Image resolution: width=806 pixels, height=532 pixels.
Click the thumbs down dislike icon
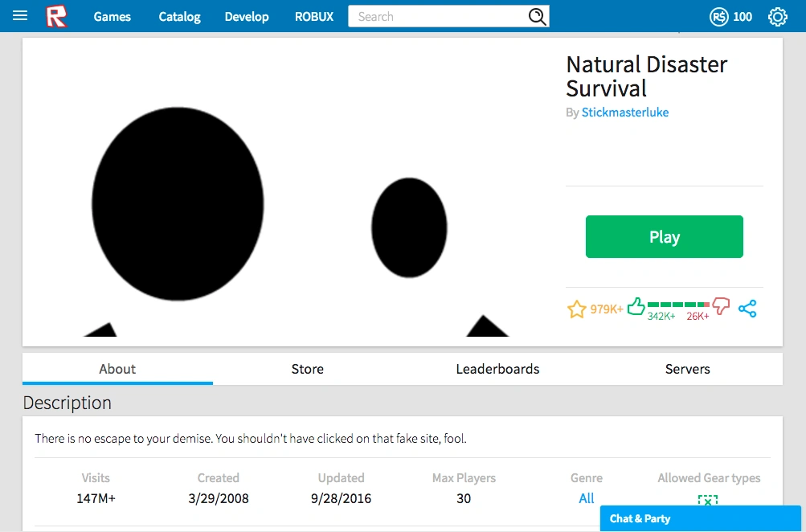[x=721, y=306]
